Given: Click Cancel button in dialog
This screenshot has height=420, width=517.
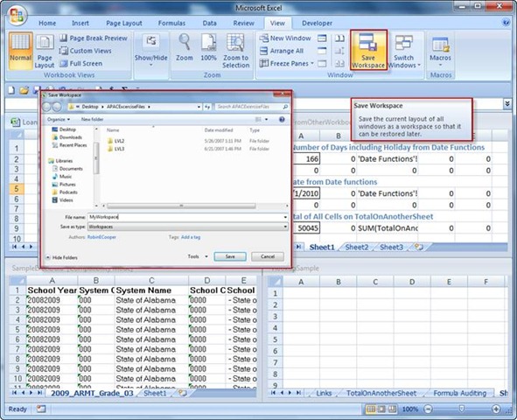Looking at the screenshot, I should [x=268, y=256].
